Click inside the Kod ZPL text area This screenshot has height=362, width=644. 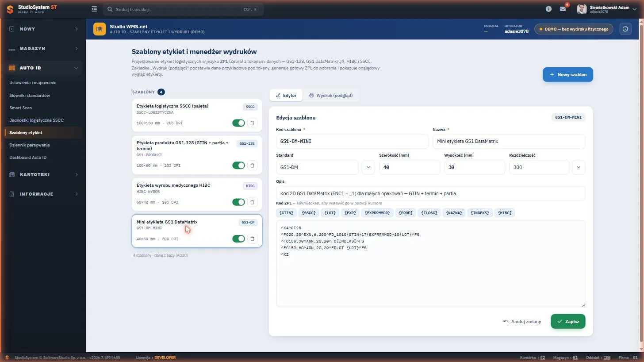pos(430,263)
